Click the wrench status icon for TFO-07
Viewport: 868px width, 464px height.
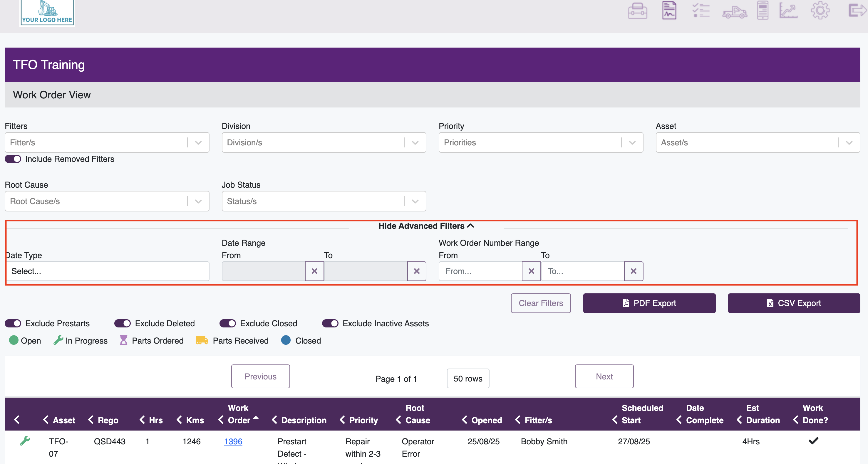(x=25, y=441)
